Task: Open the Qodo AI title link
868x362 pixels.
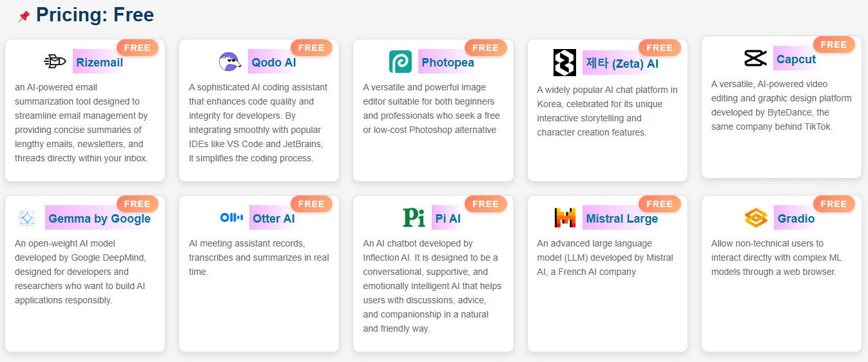Action: click(274, 63)
